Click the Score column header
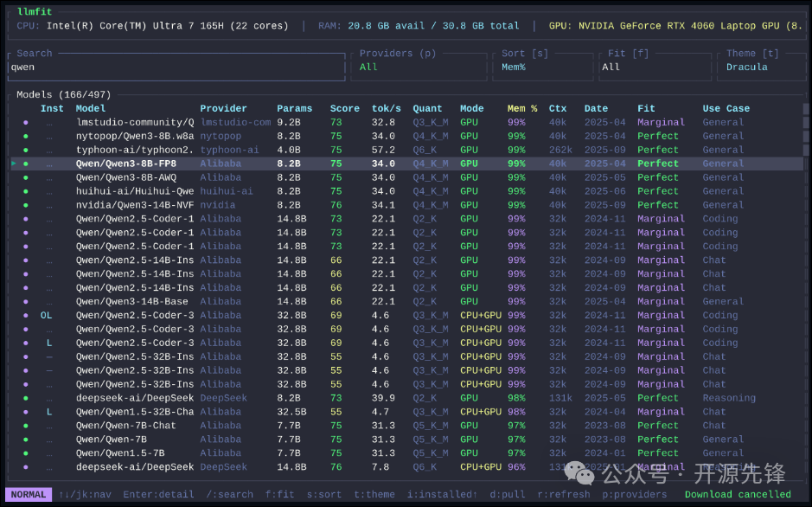Viewport: 812px width, 507px height. pyautogui.click(x=344, y=108)
